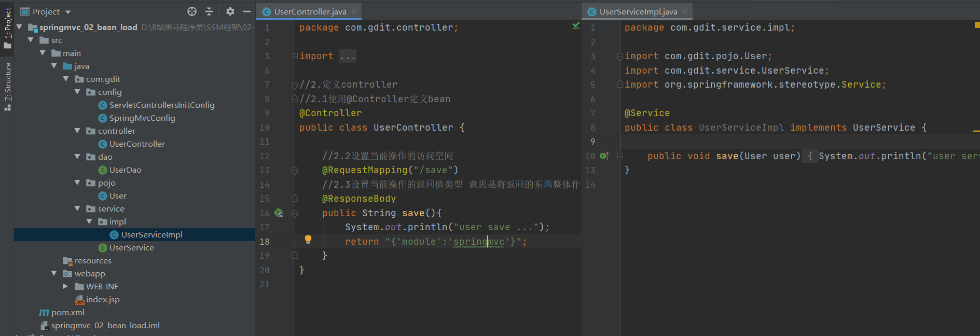The image size is (980, 336).
Task: Click the UserService interface icon in tree
Action: click(x=103, y=248)
